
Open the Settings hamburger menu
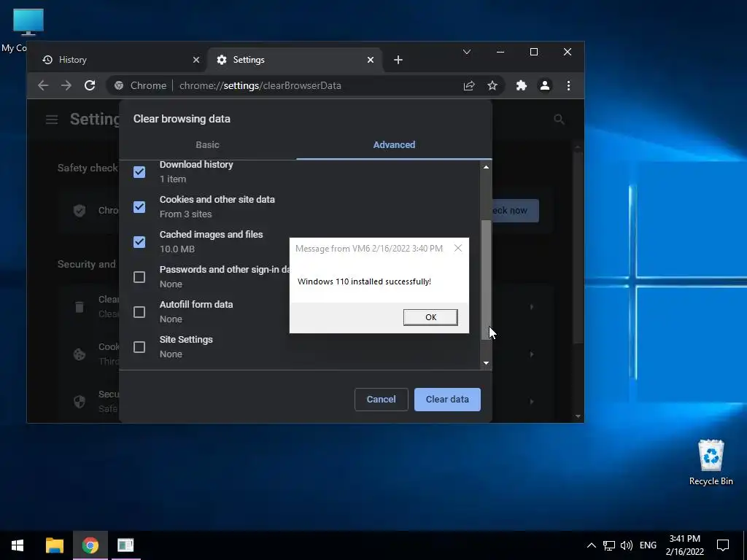pyautogui.click(x=52, y=119)
